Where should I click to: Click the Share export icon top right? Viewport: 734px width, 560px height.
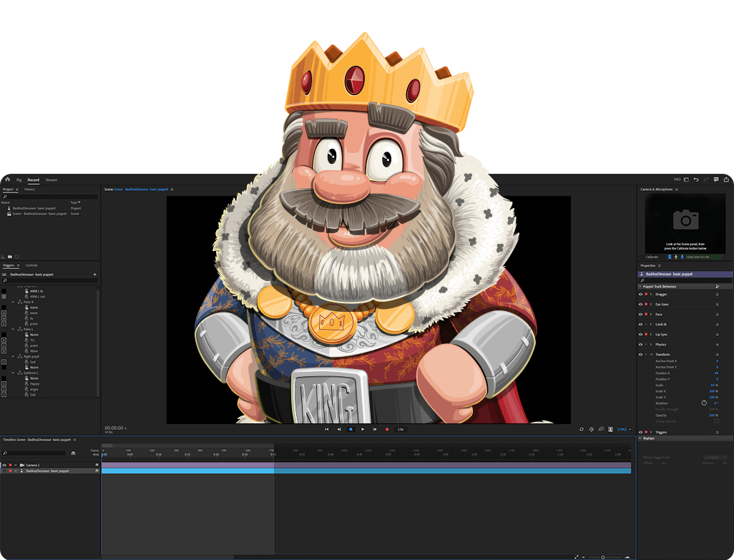726,180
